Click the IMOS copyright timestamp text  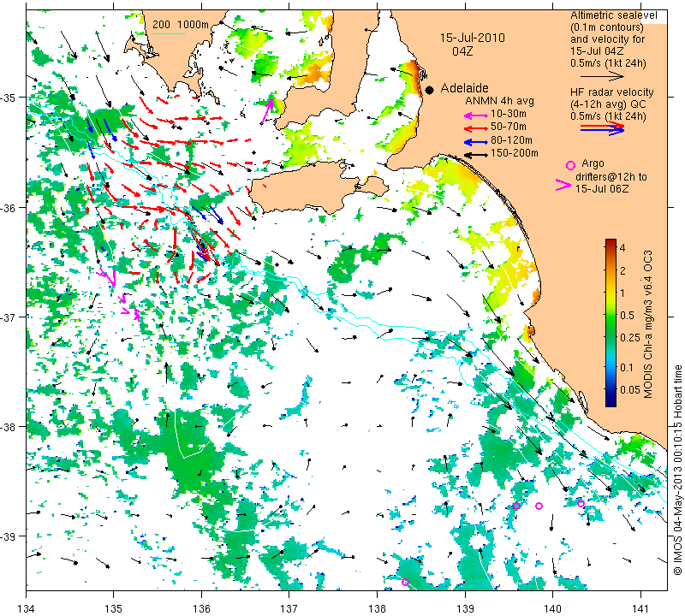click(x=677, y=471)
